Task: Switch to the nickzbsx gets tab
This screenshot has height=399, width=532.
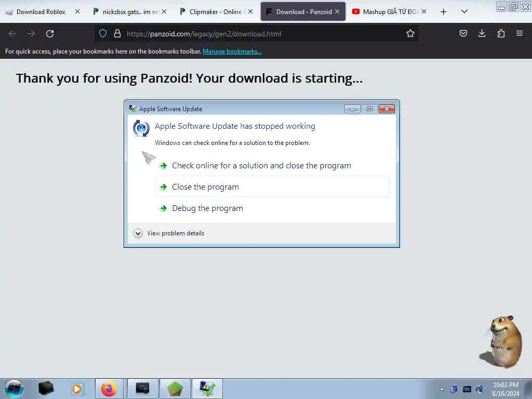Action: 130,12
